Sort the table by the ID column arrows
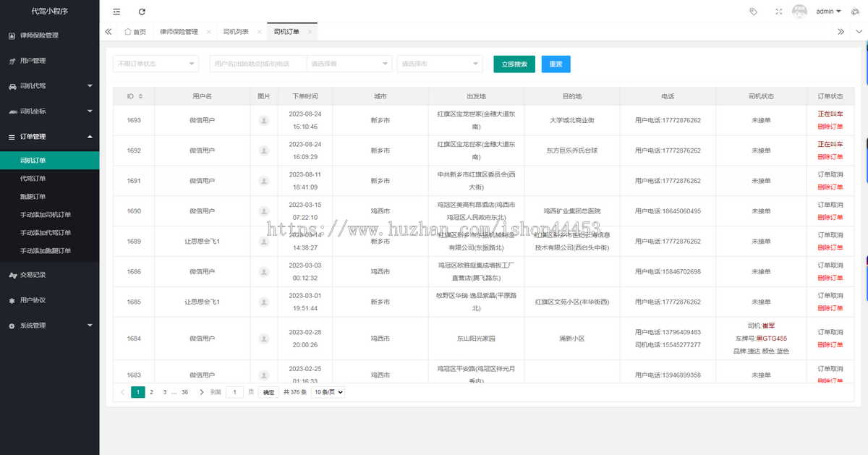868x455 pixels. (140, 96)
